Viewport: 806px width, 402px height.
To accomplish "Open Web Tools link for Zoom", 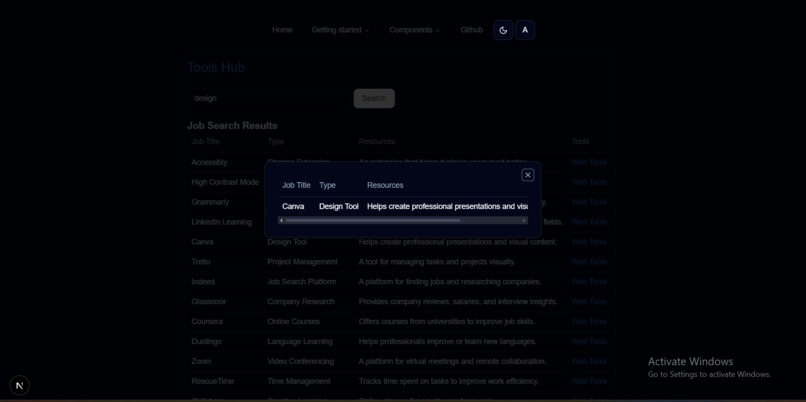I will click(x=589, y=361).
